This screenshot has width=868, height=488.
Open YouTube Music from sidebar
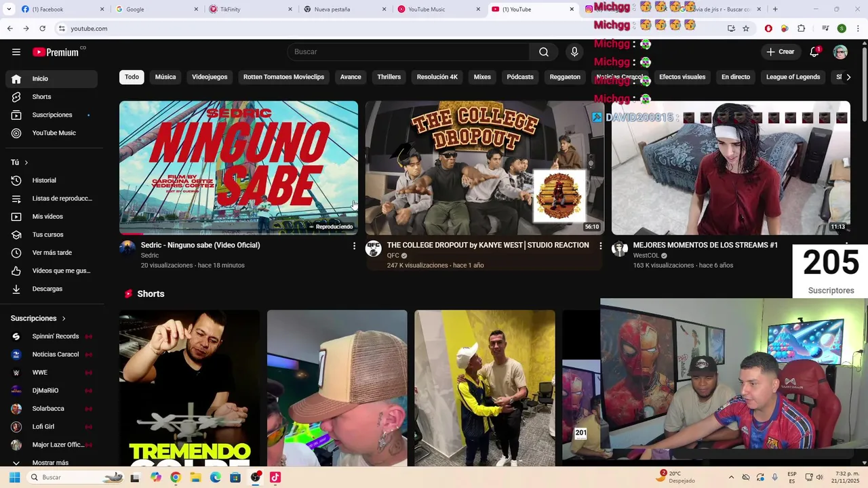tap(52, 133)
